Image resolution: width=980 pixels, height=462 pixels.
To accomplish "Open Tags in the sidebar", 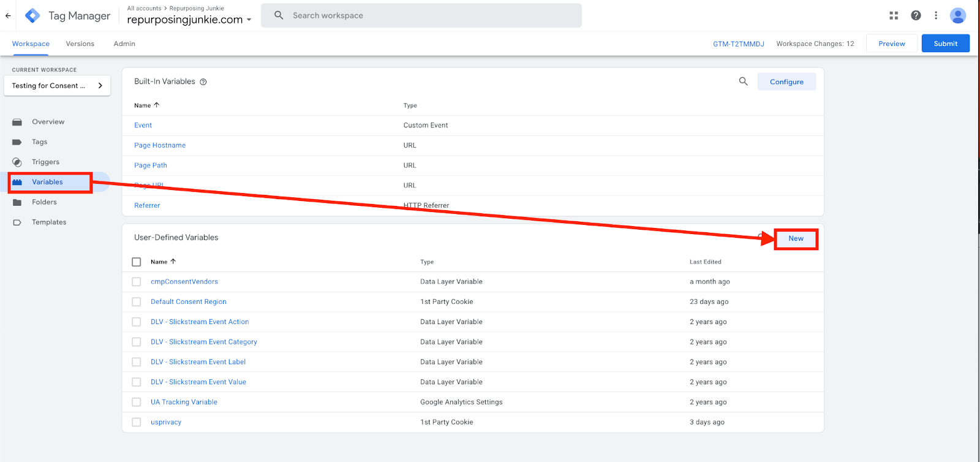I will [x=40, y=142].
